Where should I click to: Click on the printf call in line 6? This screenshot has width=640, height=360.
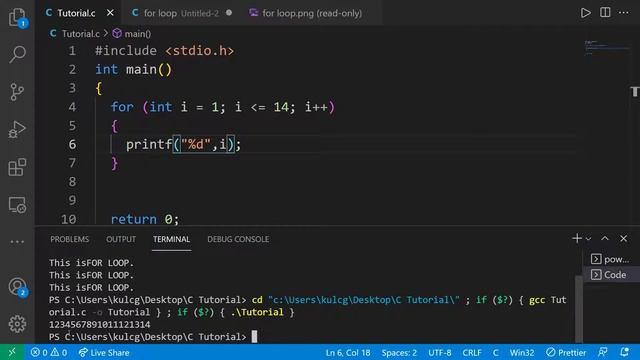click(x=183, y=144)
